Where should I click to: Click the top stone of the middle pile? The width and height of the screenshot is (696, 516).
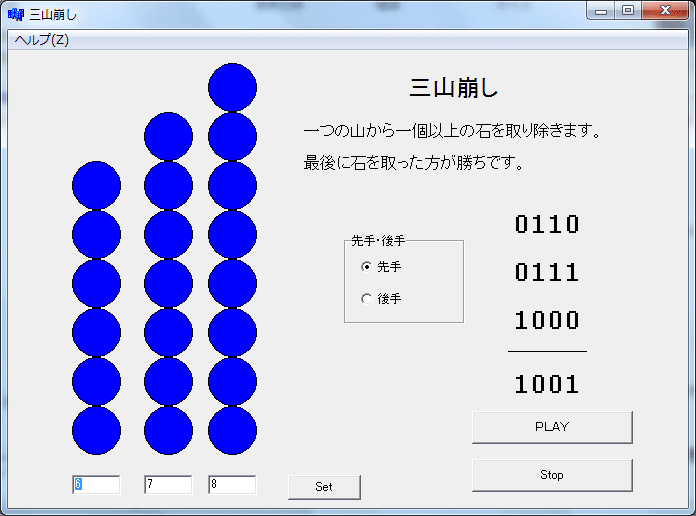coord(168,136)
